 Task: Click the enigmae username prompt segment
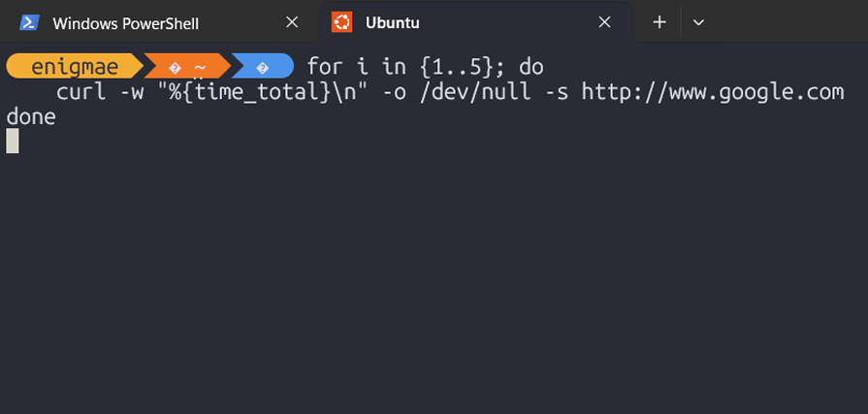[75, 67]
